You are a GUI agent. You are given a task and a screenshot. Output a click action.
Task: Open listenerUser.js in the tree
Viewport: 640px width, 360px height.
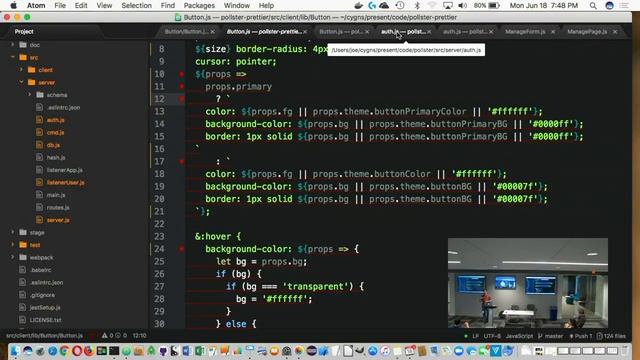(x=65, y=182)
